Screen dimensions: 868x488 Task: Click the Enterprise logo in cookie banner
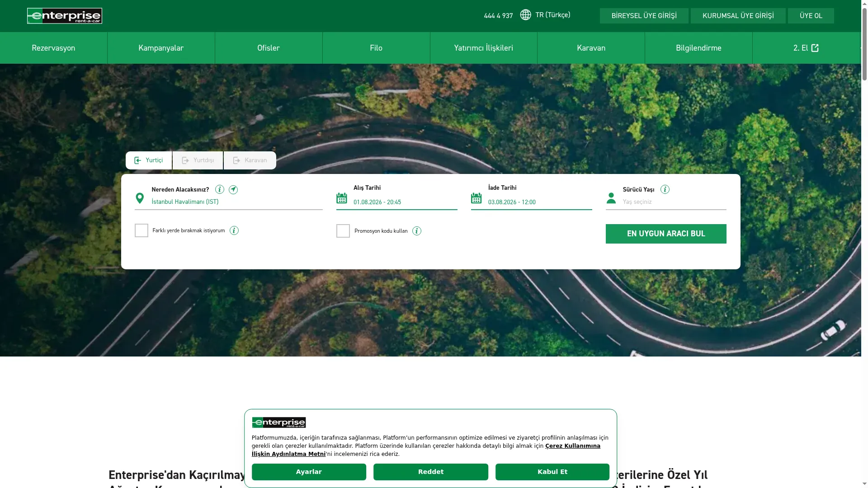(x=279, y=422)
